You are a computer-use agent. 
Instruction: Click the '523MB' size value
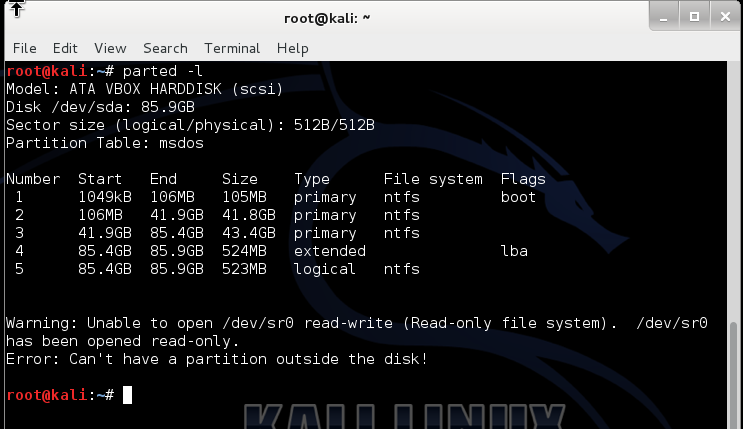coord(245,269)
